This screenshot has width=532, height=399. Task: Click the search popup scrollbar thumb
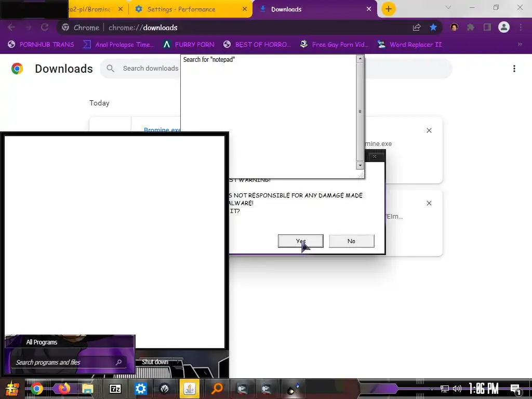pos(360,112)
